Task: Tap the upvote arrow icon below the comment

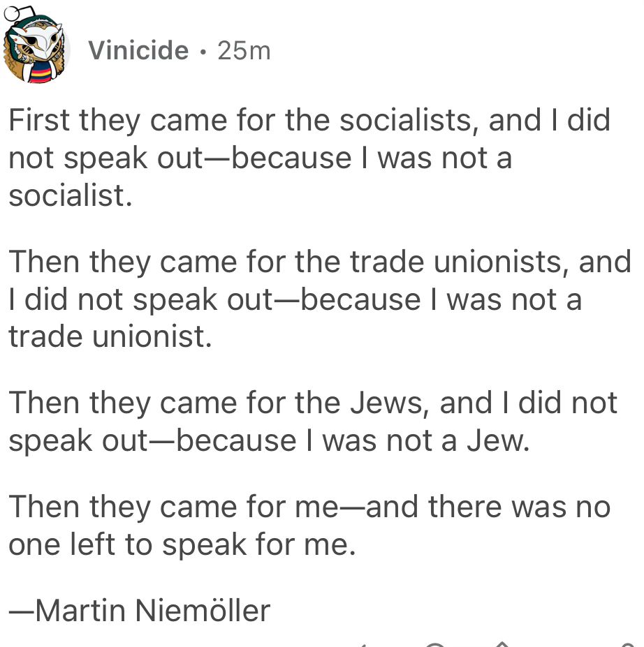Action: pyautogui.click(x=502, y=644)
